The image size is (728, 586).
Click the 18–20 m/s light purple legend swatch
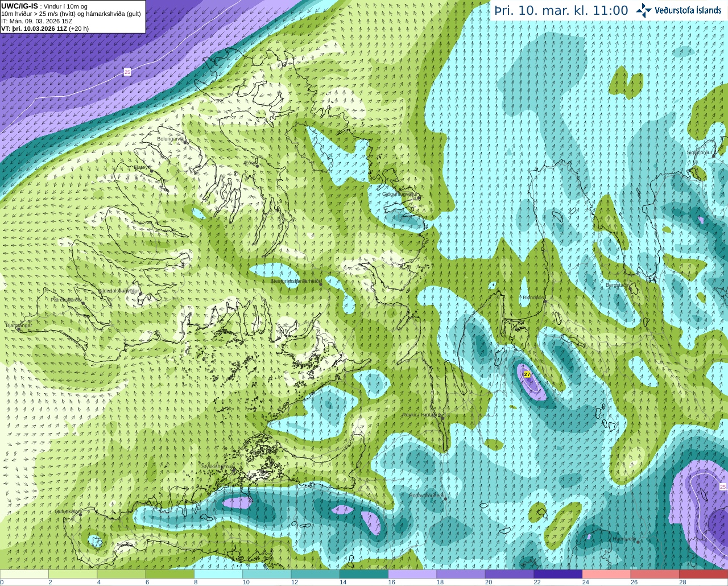click(x=461, y=574)
